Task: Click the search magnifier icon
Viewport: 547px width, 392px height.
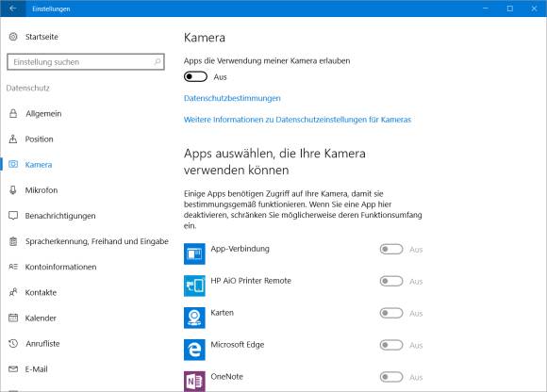Action: pyautogui.click(x=157, y=62)
